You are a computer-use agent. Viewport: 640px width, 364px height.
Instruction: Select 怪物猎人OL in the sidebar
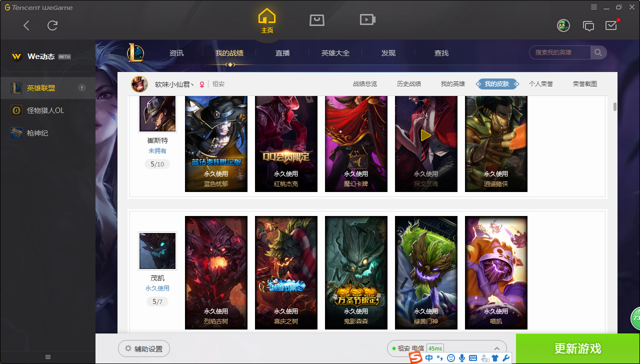(x=47, y=110)
